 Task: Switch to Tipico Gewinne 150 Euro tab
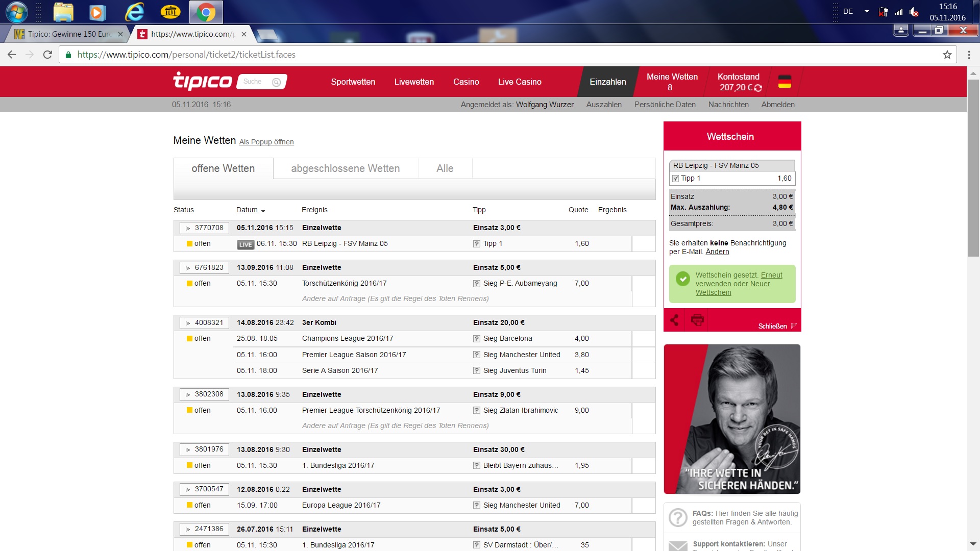pyautogui.click(x=69, y=34)
